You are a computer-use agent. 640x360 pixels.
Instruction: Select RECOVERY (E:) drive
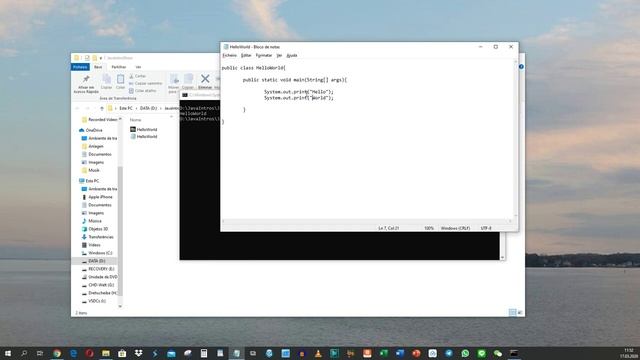point(98,269)
